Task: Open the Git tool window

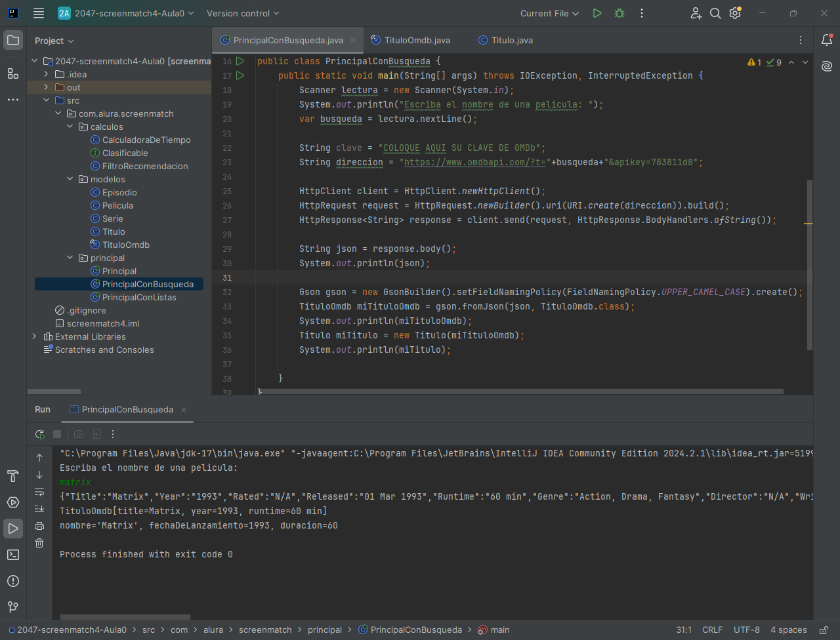Action: [13, 607]
